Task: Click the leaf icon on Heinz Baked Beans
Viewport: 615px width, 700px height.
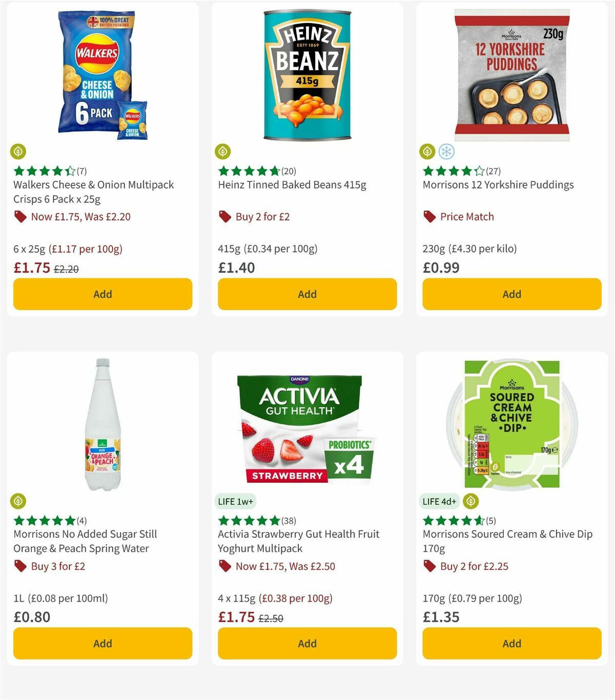Action: pyautogui.click(x=222, y=152)
